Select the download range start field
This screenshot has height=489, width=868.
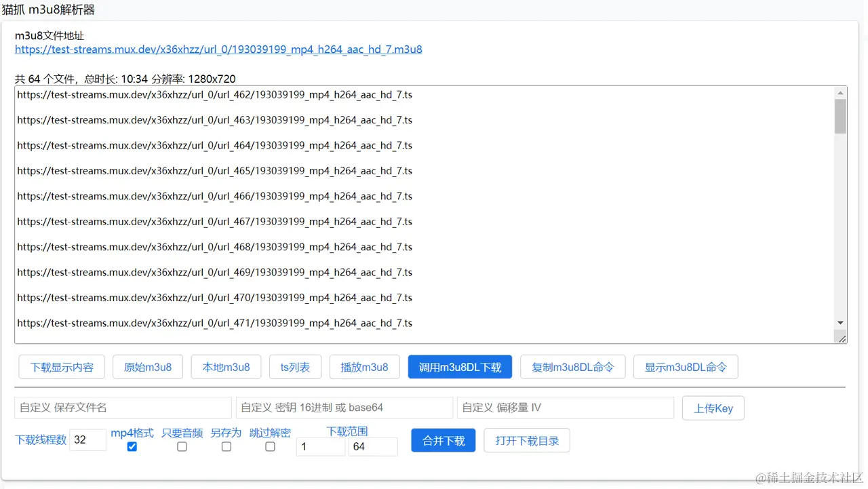321,446
